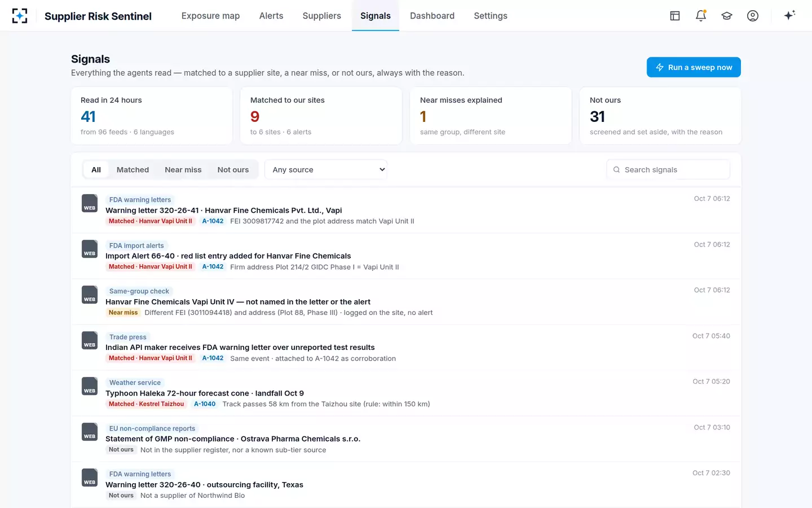The width and height of the screenshot is (812, 508).
Task: Open alert A-1042 on Import Alert 66-40 row
Action: pyautogui.click(x=213, y=267)
